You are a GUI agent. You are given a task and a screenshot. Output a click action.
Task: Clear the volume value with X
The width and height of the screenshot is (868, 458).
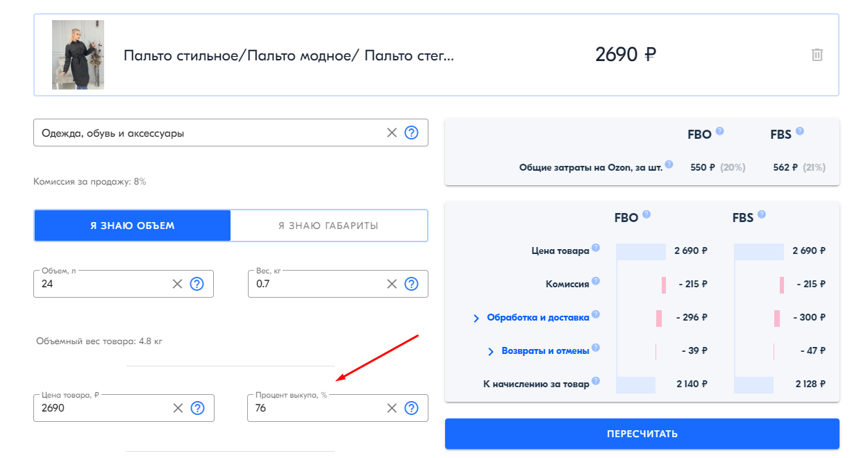177,283
